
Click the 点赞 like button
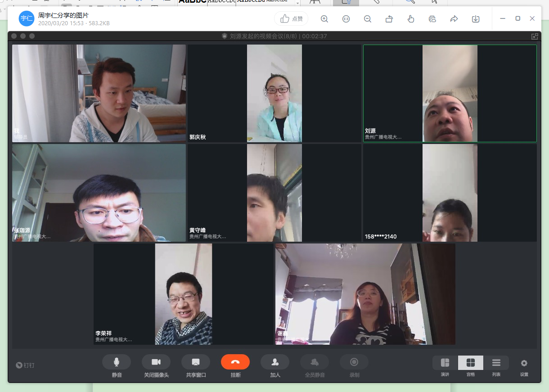point(291,18)
